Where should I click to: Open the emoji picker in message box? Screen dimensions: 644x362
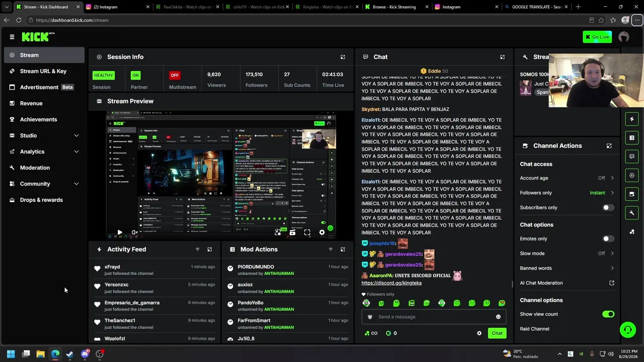(498, 317)
